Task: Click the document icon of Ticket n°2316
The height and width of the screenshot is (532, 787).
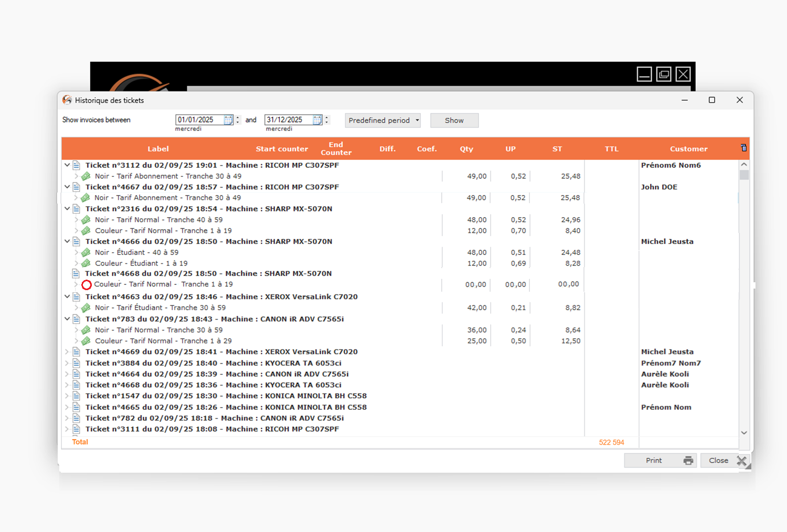Action: 76,209
